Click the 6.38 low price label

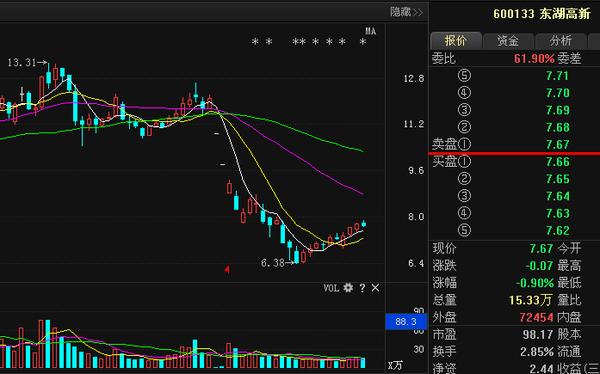pos(272,263)
